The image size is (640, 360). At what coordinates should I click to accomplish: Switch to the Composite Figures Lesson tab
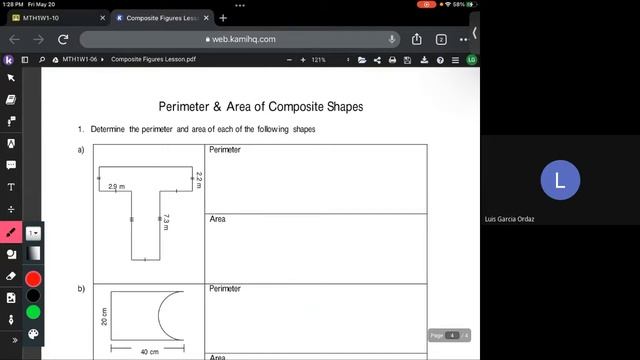tap(162, 18)
